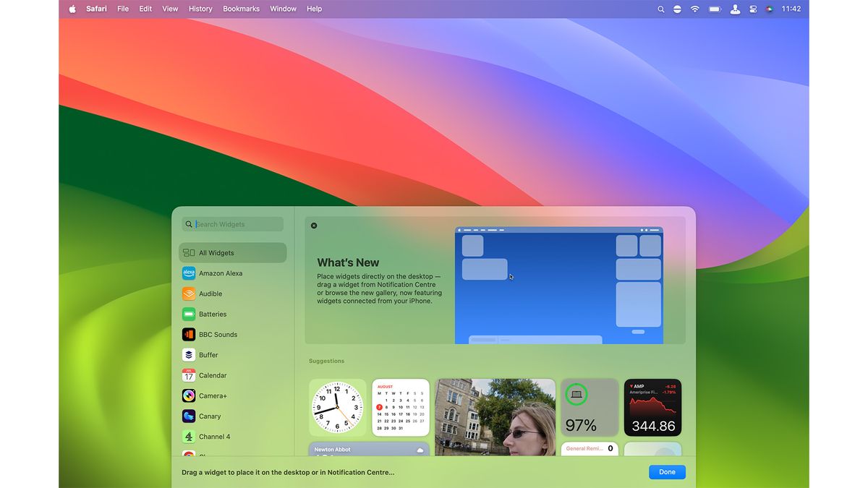The height and width of the screenshot is (488, 868).
Task: Select Channel 4 in the sidebar
Action: click(x=215, y=437)
